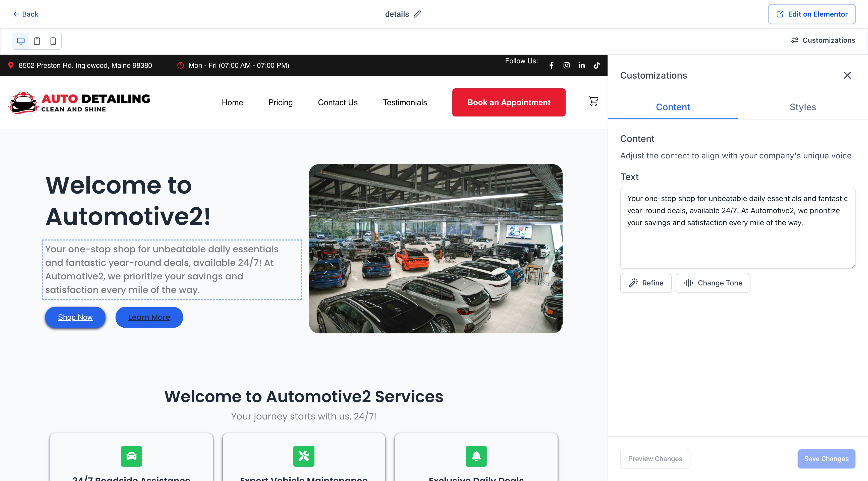This screenshot has width=868, height=481.
Task: Click inside the Text content field
Action: coord(738,228)
